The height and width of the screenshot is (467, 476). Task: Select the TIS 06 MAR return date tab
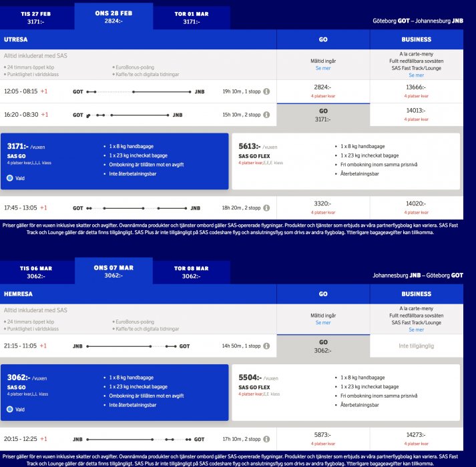click(37, 272)
